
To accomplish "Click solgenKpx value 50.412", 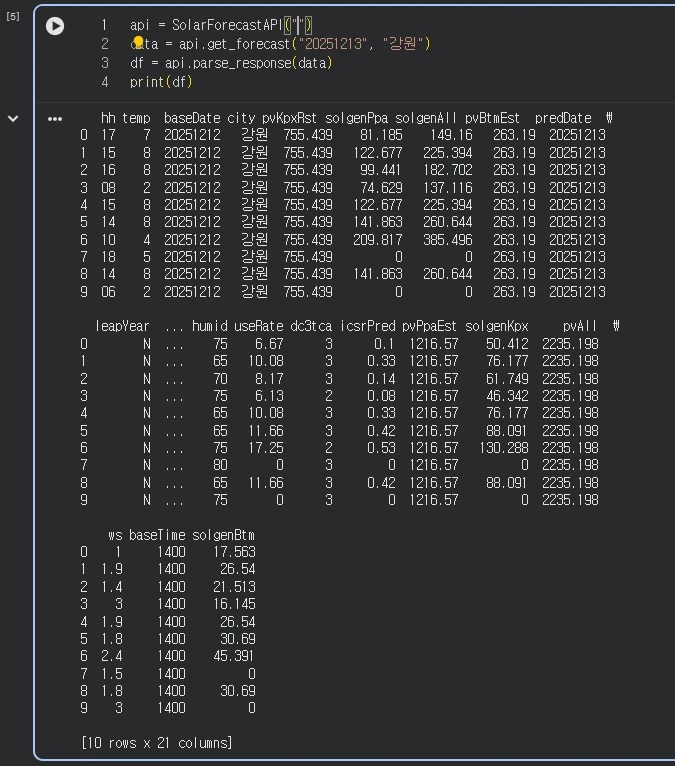I will [x=507, y=344].
